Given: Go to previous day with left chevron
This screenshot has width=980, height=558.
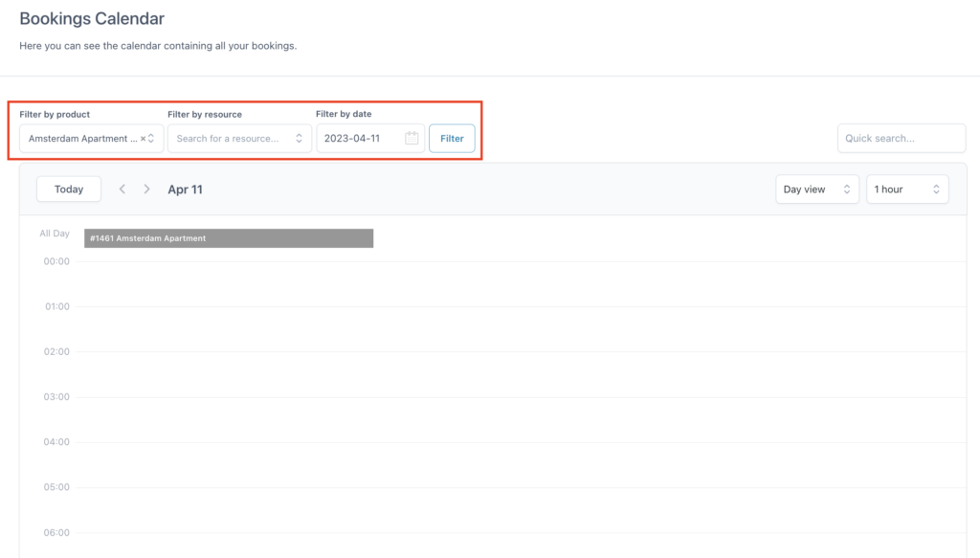Looking at the screenshot, I should tap(122, 189).
